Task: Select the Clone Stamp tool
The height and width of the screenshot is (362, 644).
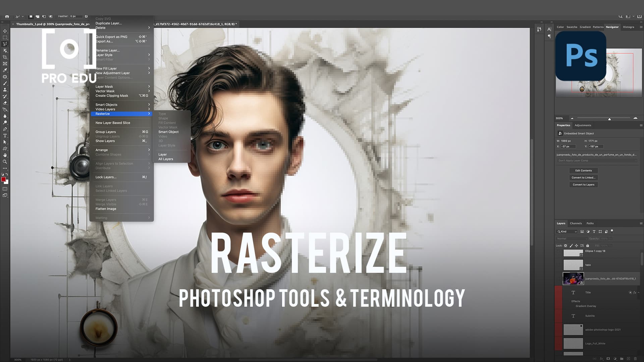Action: click(5, 89)
